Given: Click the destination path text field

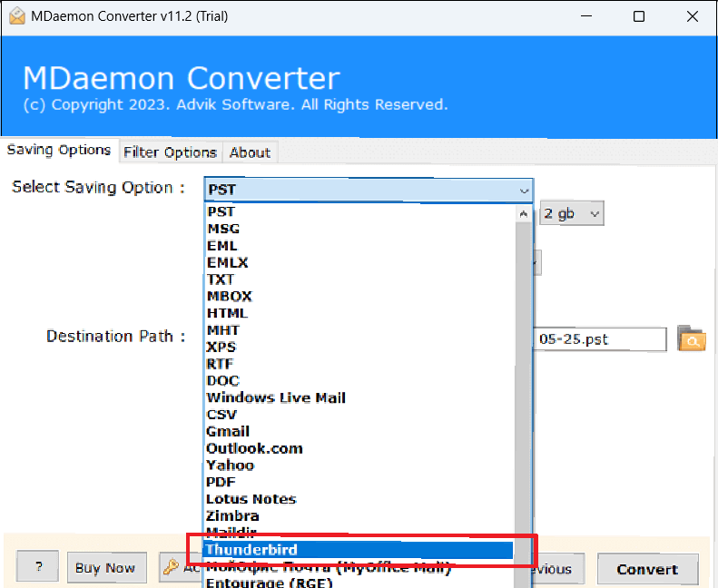Looking at the screenshot, I should pos(599,339).
